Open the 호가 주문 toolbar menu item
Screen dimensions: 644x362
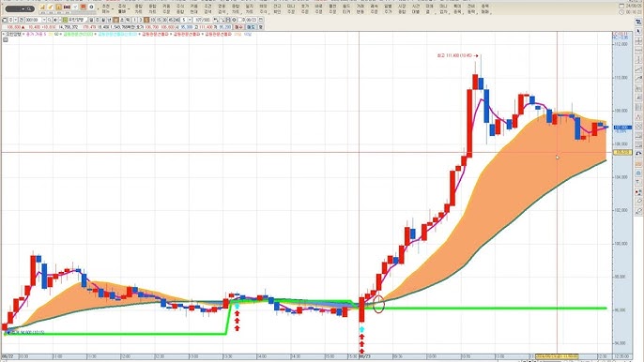point(304,9)
